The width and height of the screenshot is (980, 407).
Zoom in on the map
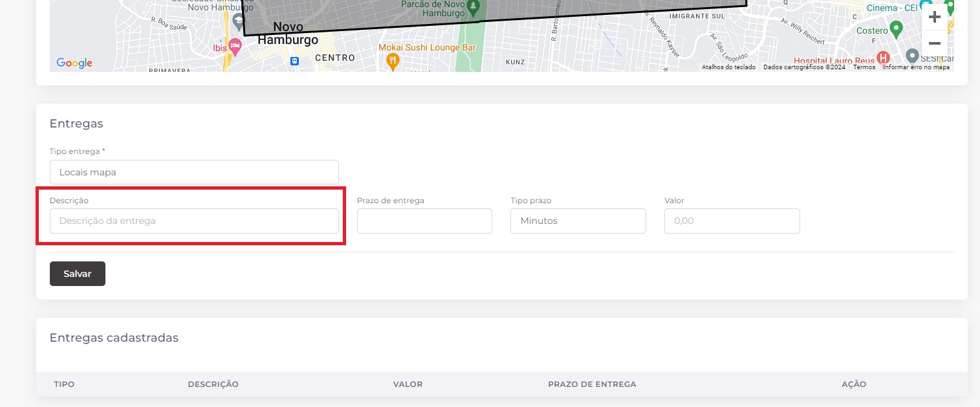pos(934,17)
